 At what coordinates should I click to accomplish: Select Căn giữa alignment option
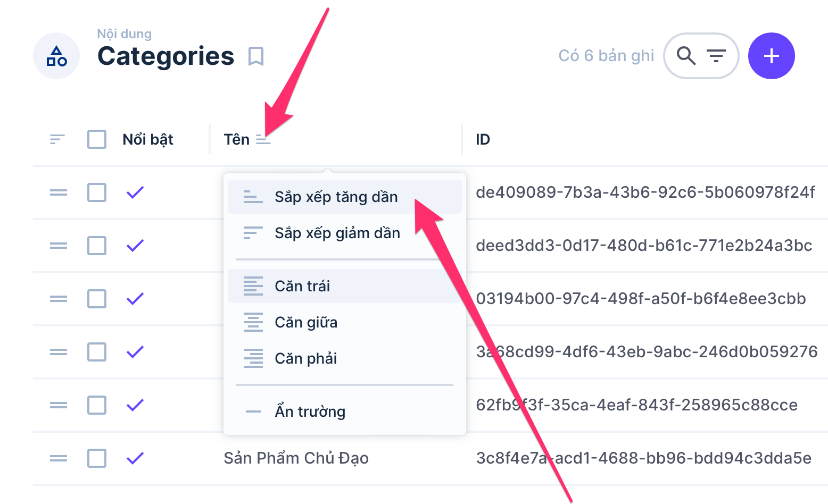click(x=306, y=322)
